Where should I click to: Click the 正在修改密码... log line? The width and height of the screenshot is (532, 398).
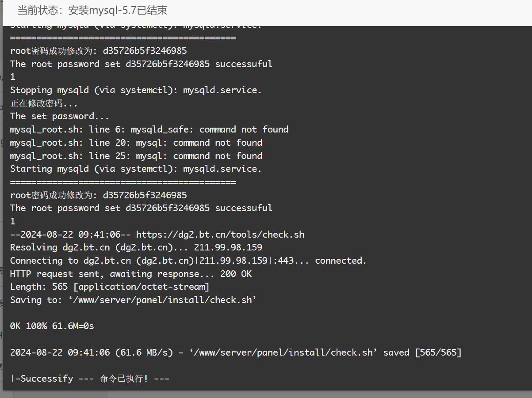pos(44,103)
